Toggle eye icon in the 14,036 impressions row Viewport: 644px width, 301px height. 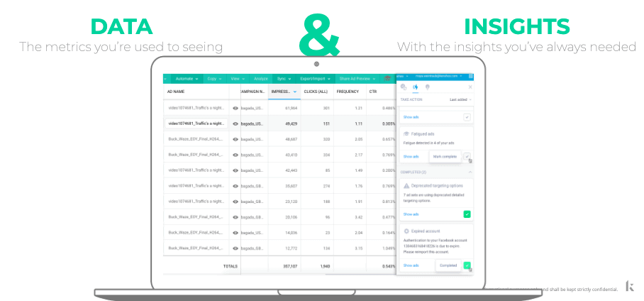pos(235,233)
